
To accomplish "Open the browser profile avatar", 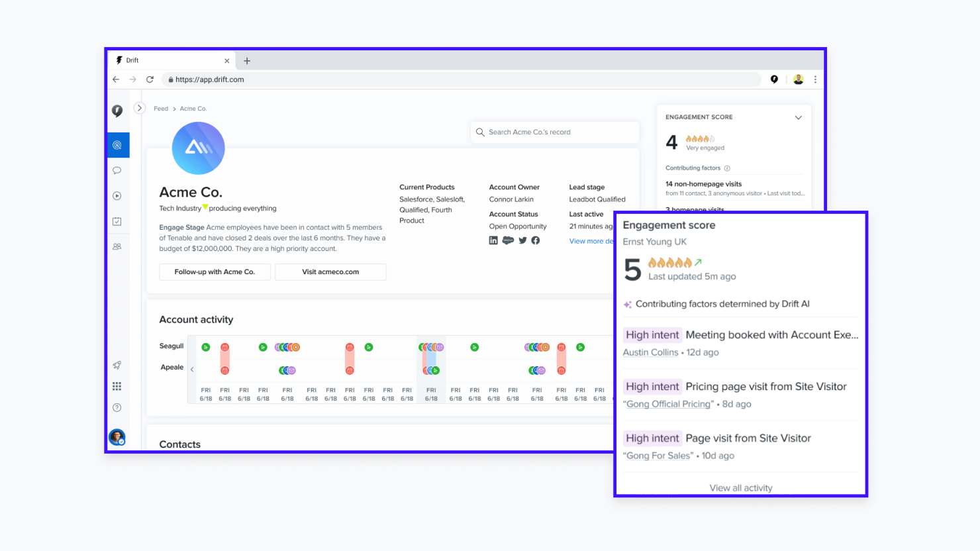I will (799, 79).
